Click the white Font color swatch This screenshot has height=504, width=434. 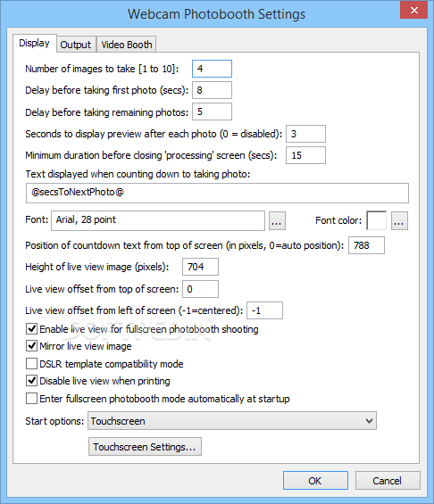point(377,220)
